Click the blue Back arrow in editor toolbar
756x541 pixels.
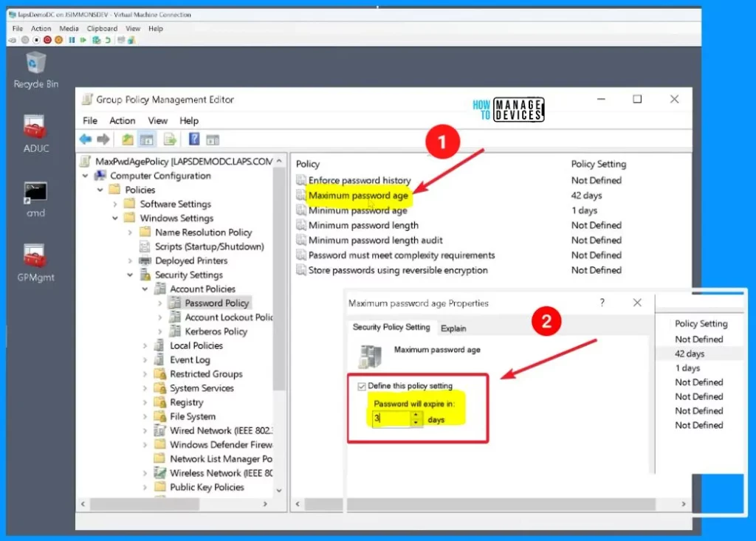point(86,139)
